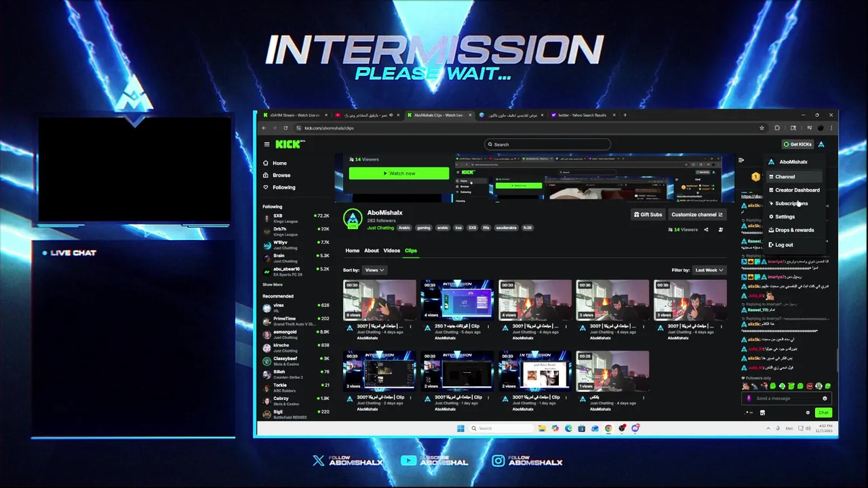Switch to the Home channel tab
The width and height of the screenshot is (868, 488).
click(x=352, y=251)
